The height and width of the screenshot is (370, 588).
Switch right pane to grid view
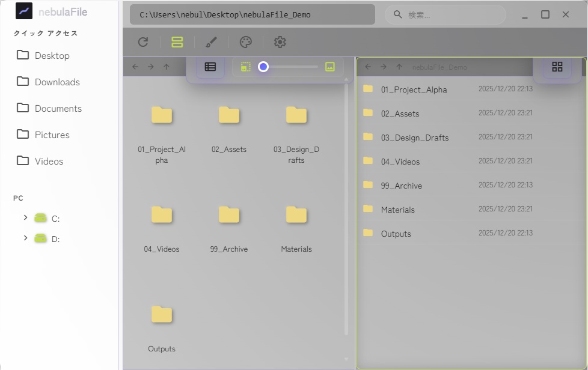557,67
